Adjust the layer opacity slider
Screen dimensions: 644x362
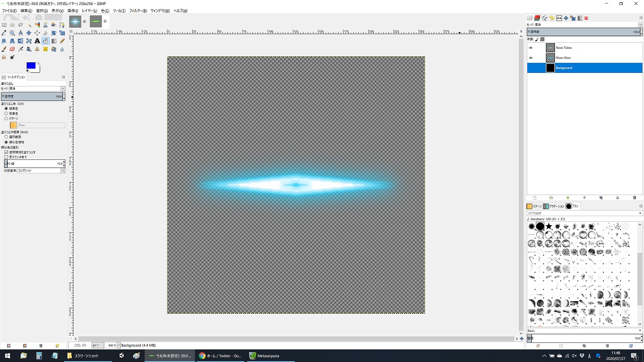(585, 32)
